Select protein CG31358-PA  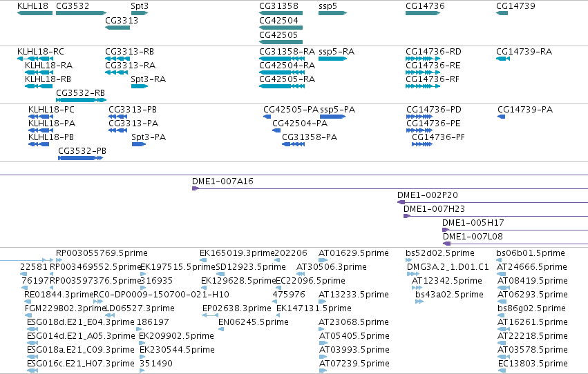click(293, 144)
